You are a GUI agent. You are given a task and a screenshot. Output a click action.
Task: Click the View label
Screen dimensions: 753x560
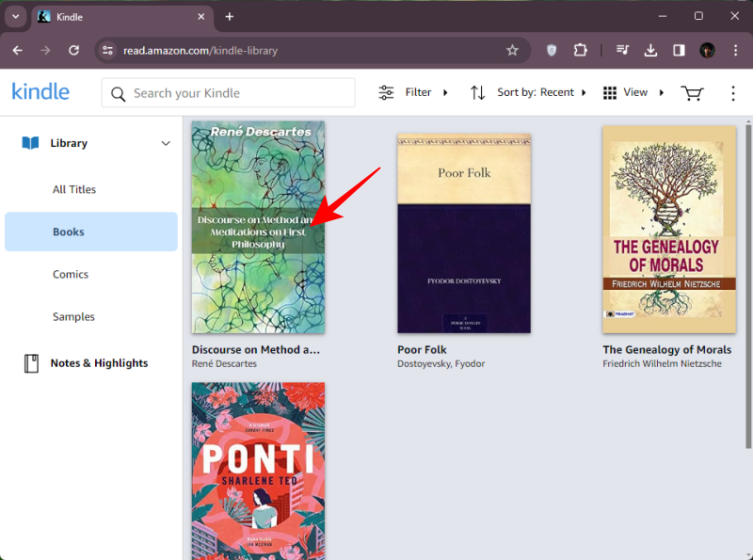click(x=635, y=92)
